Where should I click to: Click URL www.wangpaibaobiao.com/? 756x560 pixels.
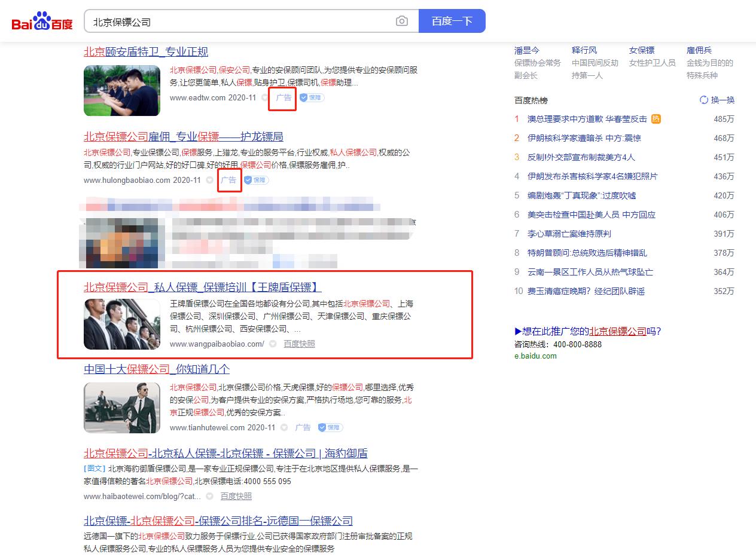pyautogui.click(x=217, y=344)
